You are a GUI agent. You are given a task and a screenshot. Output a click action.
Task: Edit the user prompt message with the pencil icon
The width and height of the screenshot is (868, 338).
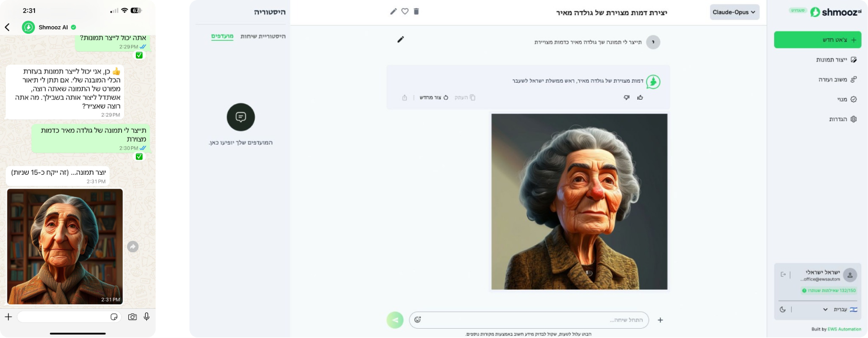[x=400, y=39]
